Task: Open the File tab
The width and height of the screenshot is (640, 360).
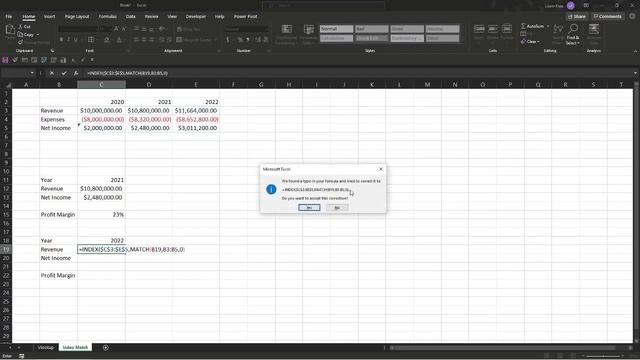Action: [9, 16]
